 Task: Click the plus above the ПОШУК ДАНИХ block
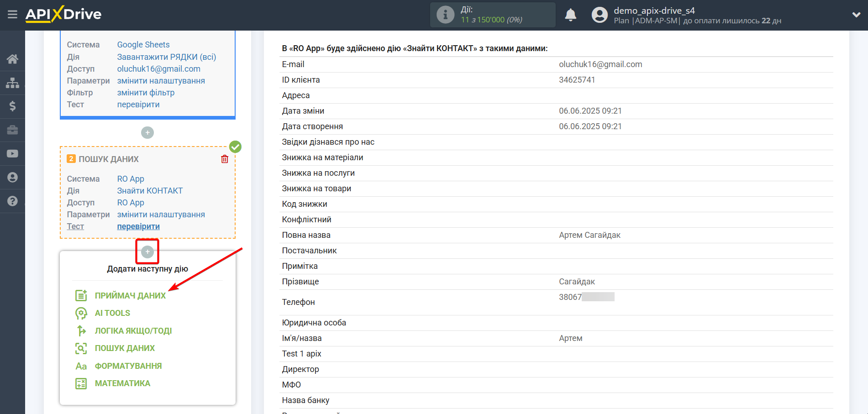click(x=147, y=132)
